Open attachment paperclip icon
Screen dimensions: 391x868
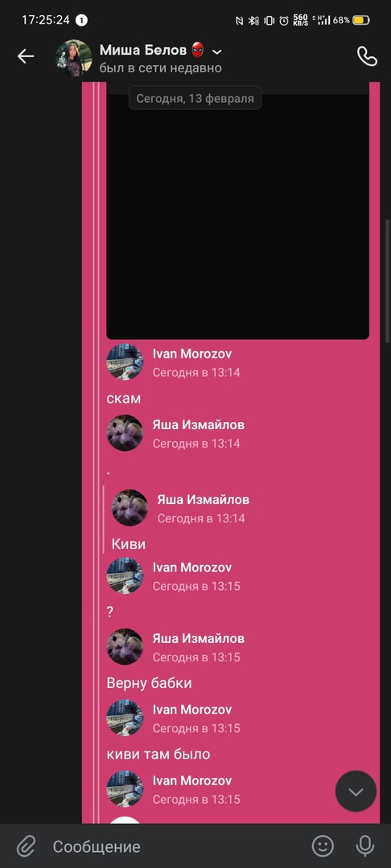26,845
